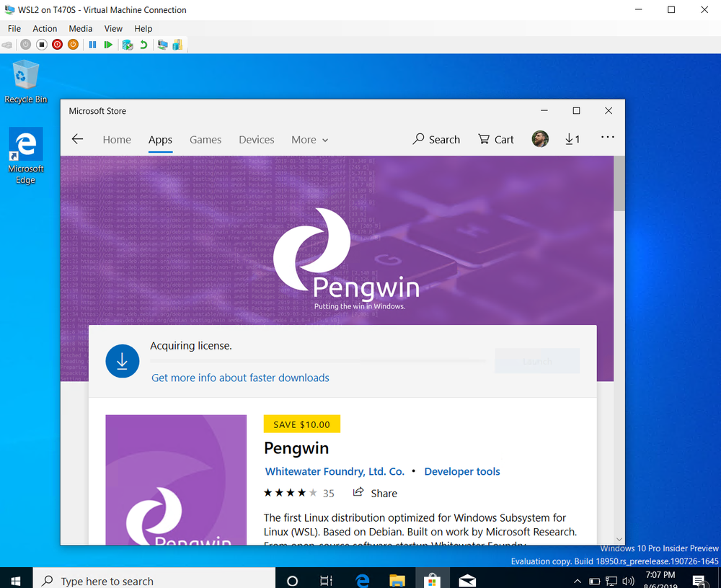Switch to the Games tab
Image resolution: width=721 pixels, height=588 pixels.
[x=205, y=139]
